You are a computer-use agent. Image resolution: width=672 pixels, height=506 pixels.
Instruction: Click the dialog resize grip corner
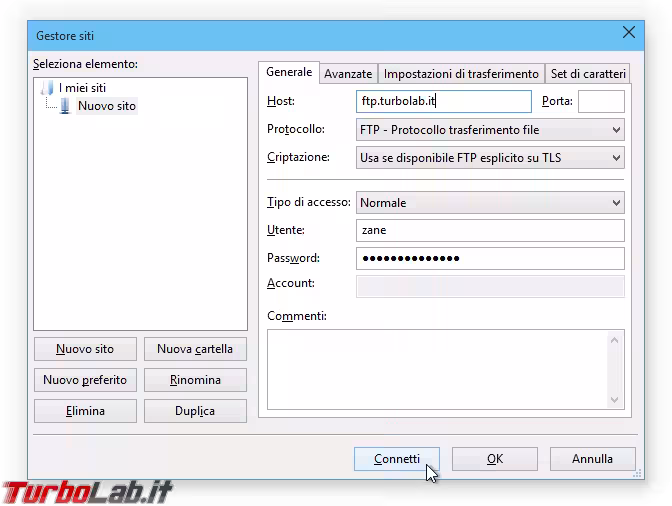coord(637,473)
